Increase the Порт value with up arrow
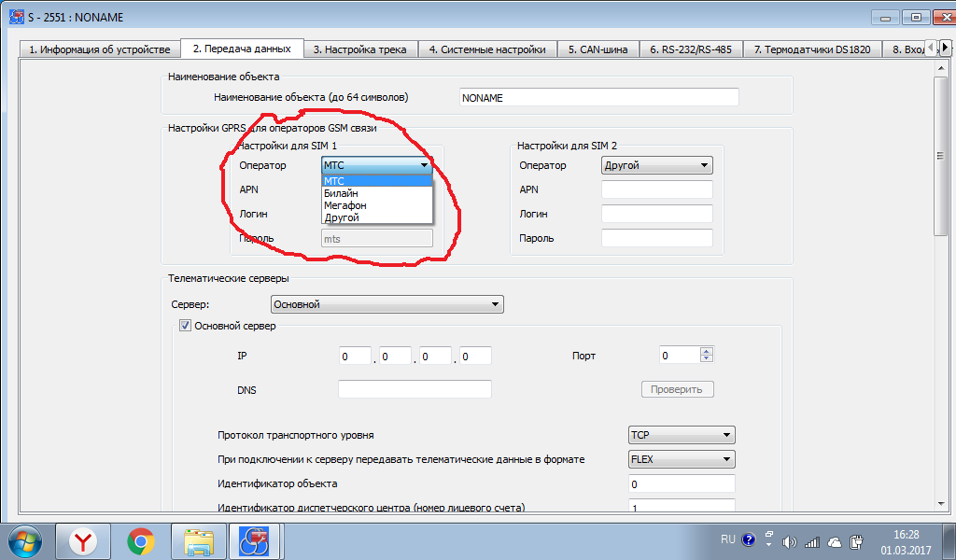Viewport: 956px width, 560px height. tap(707, 351)
